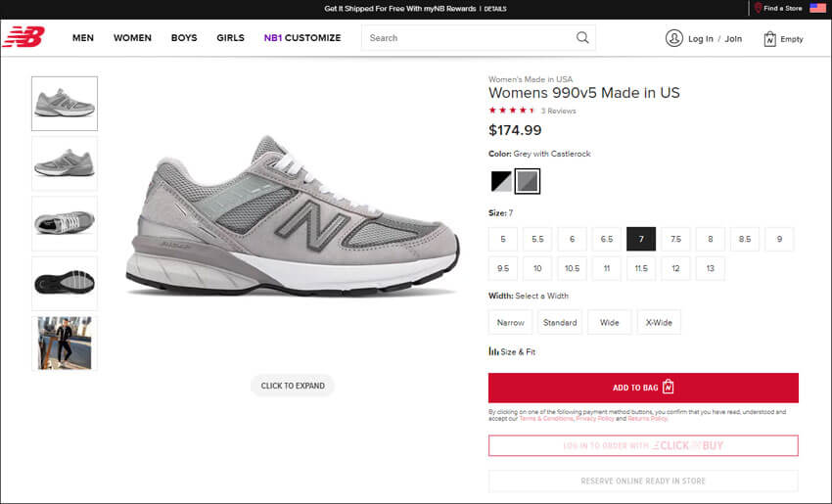Click the ADD TO BAG button
The image size is (832, 504).
643,388
